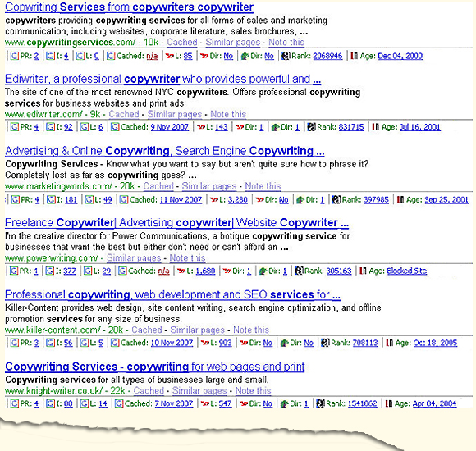Click Alexa rank value 397985
The width and height of the screenshot is (476, 451).
(x=376, y=199)
